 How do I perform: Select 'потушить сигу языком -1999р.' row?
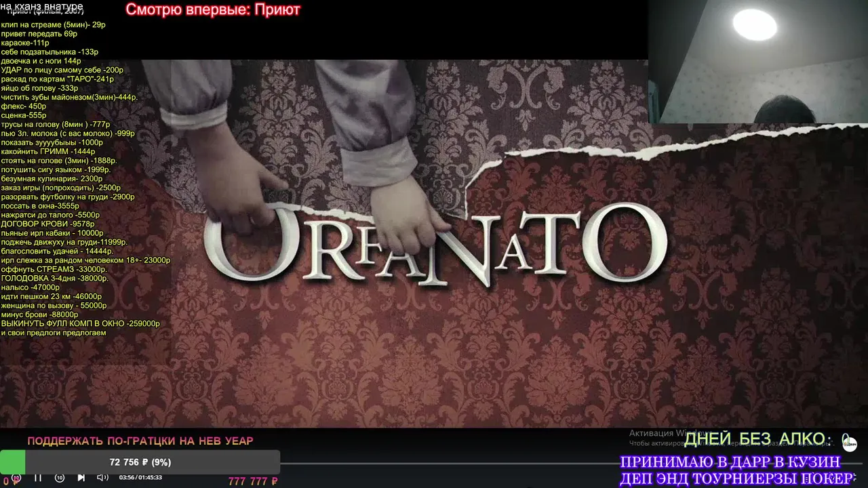click(56, 169)
